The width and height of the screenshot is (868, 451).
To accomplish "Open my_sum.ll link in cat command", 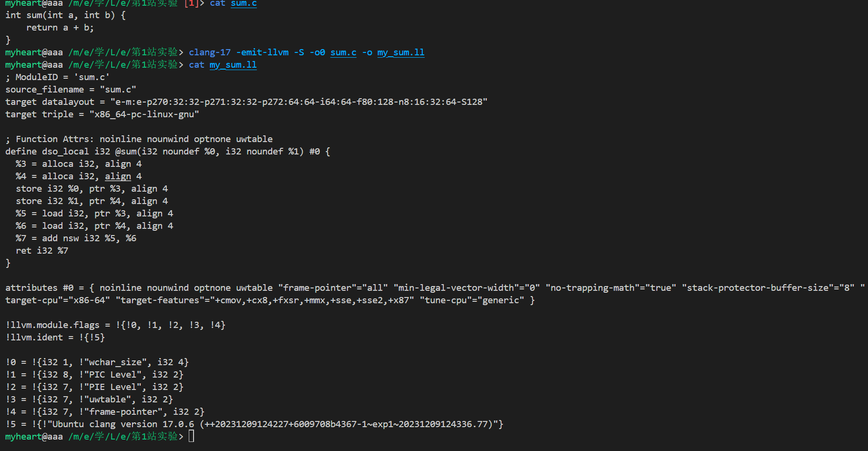I will 233,65.
